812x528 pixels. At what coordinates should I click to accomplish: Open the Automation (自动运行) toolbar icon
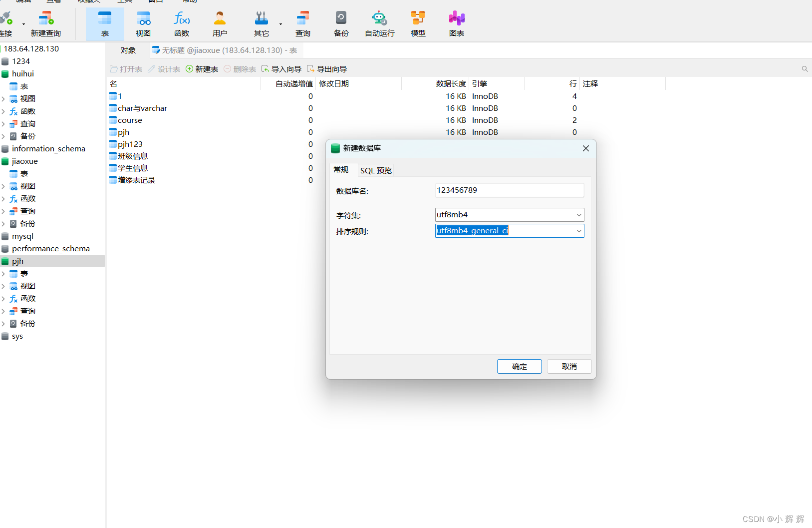point(380,23)
